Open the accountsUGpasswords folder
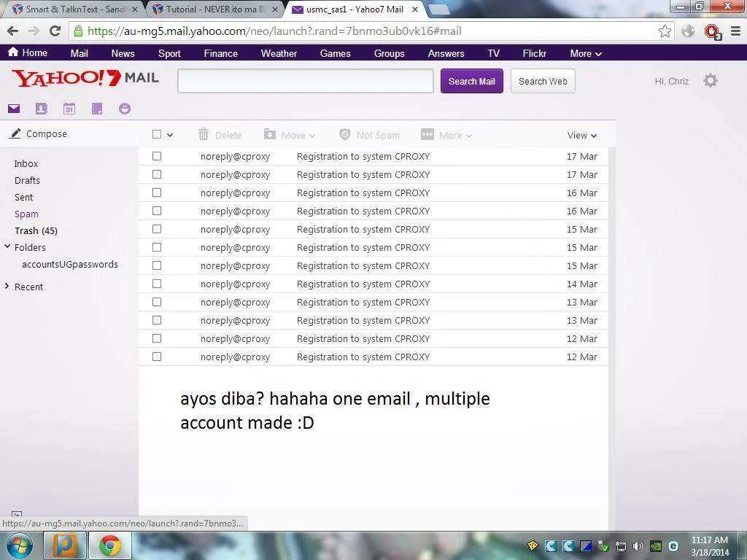Viewport: 747px width, 560px height. (70, 264)
